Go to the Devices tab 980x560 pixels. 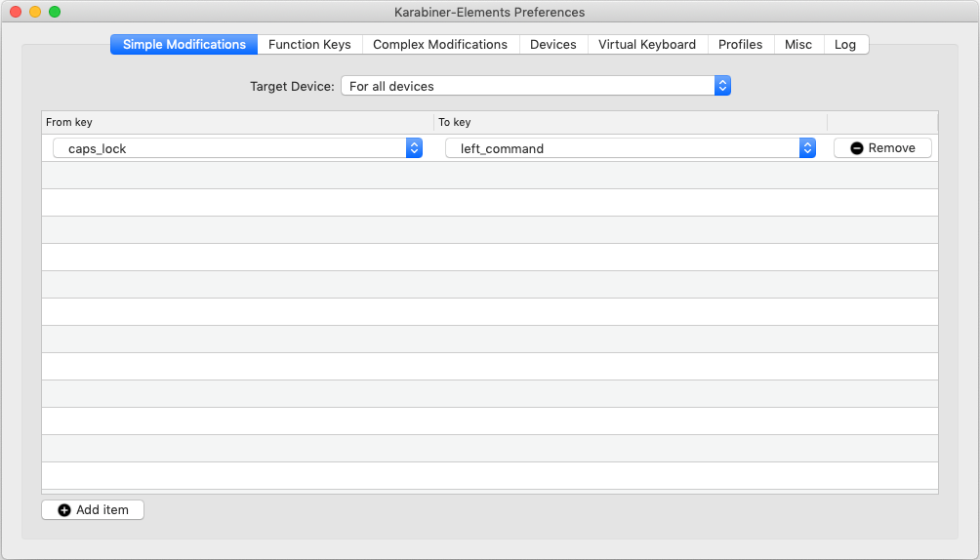[553, 44]
